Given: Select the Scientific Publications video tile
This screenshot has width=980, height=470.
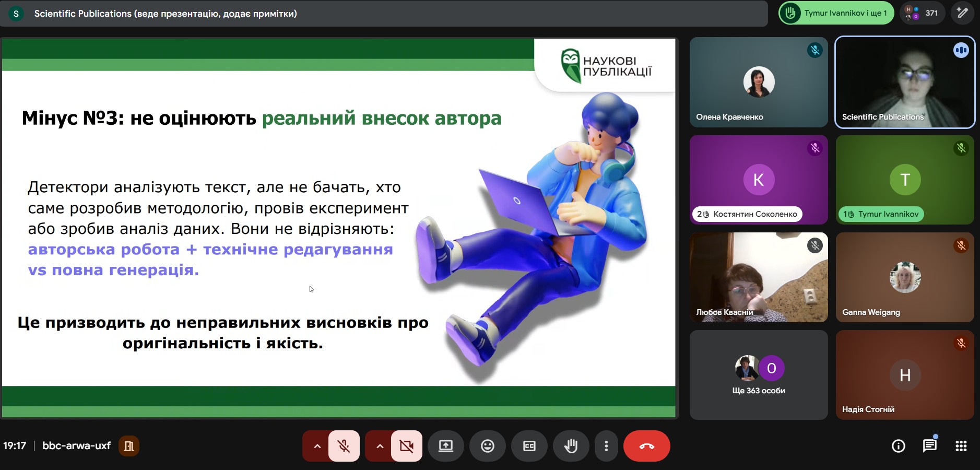Looking at the screenshot, I should point(904,82).
